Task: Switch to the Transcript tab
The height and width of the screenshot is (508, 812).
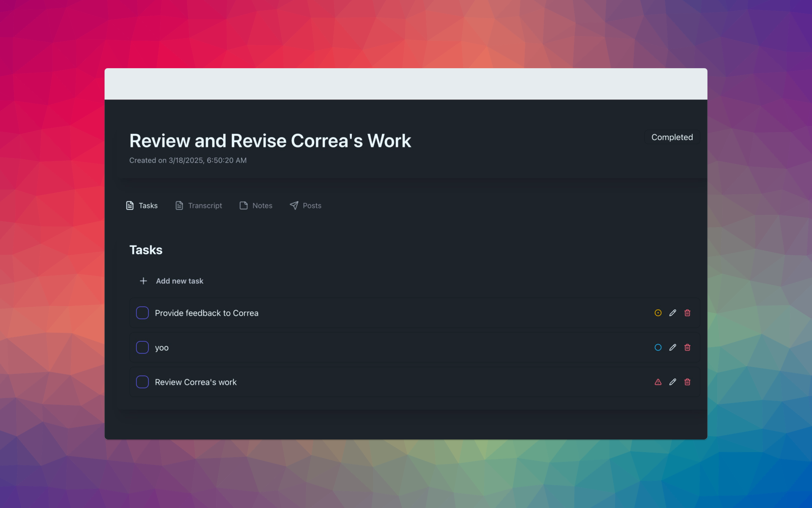Action: (198, 205)
